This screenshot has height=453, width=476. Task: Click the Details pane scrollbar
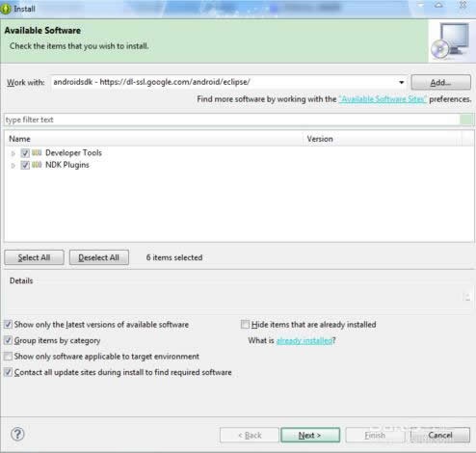(x=467, y=297)
